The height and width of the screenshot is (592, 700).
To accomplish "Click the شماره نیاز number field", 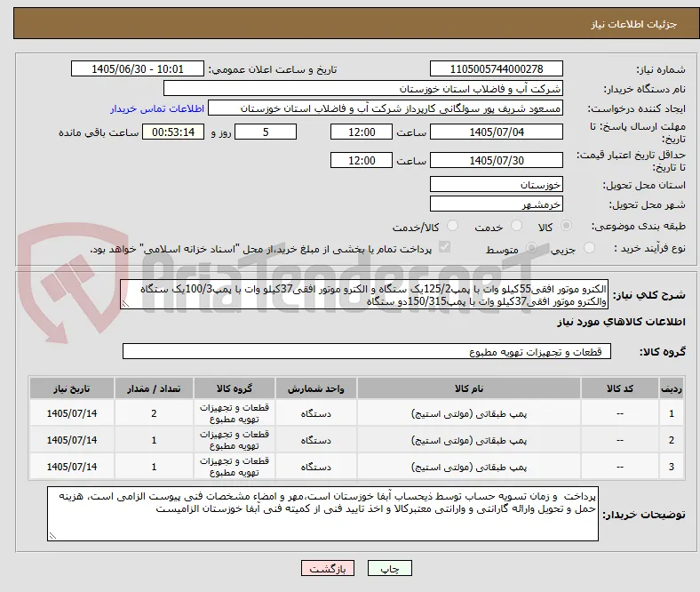I will pos(497,68).
